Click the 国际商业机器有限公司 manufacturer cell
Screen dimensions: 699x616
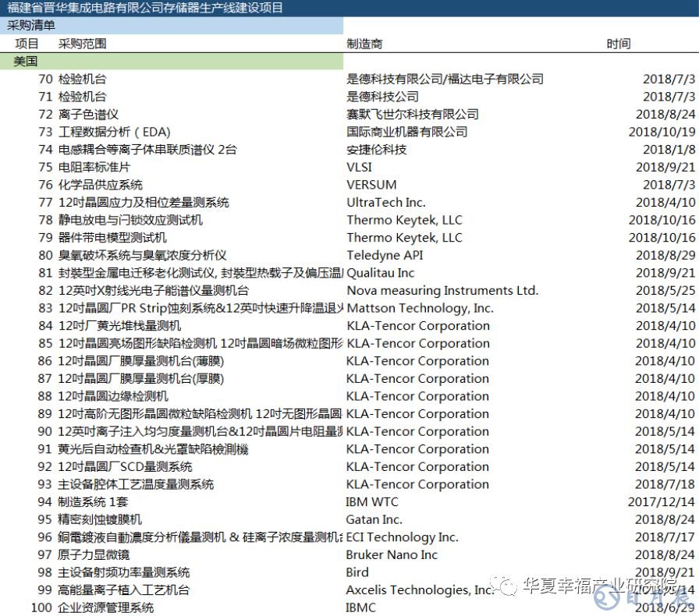[x=406, y=132]
